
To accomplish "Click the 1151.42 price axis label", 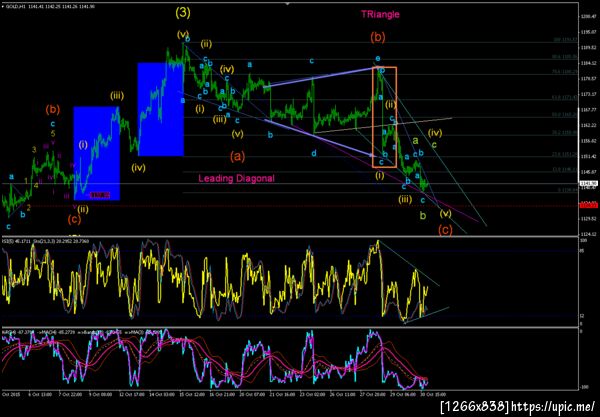I will (589, 156).
